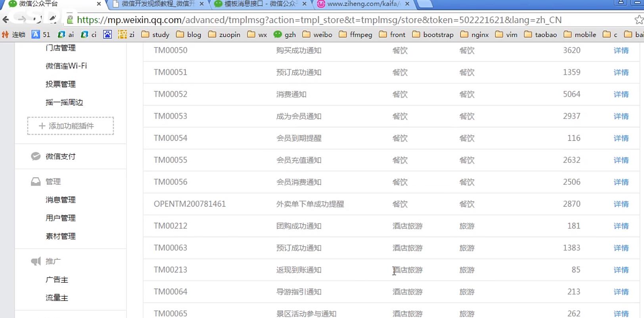Image resolution: width=644 pixels, height=318 pixels.
Task: Open 广告主 in the sidebar
Action: point(57,280)
